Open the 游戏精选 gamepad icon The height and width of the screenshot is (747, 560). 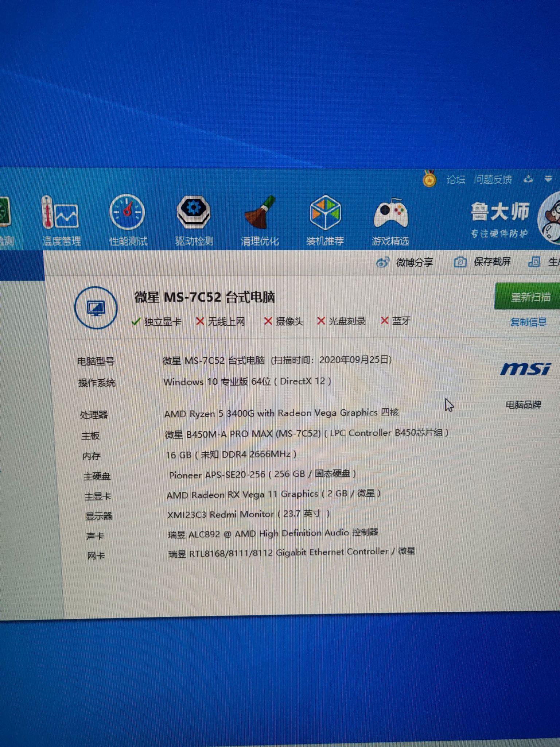[x=390, y=221]
